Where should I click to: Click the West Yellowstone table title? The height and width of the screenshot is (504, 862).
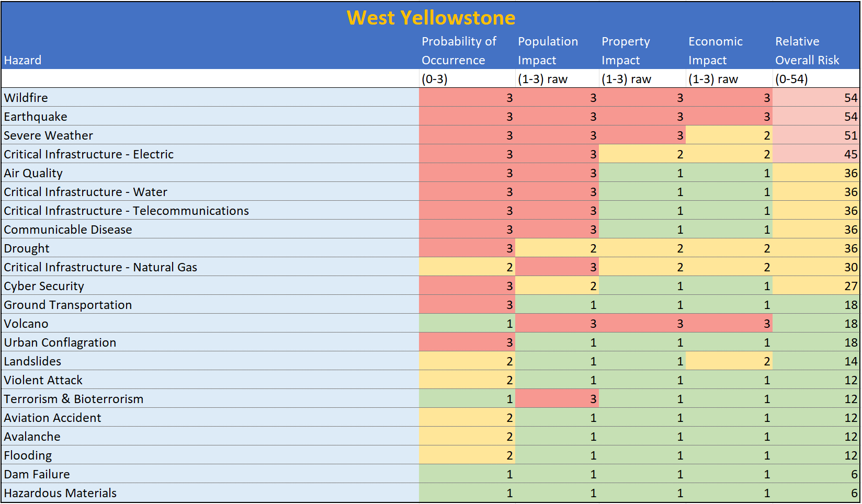click(430, 18)
